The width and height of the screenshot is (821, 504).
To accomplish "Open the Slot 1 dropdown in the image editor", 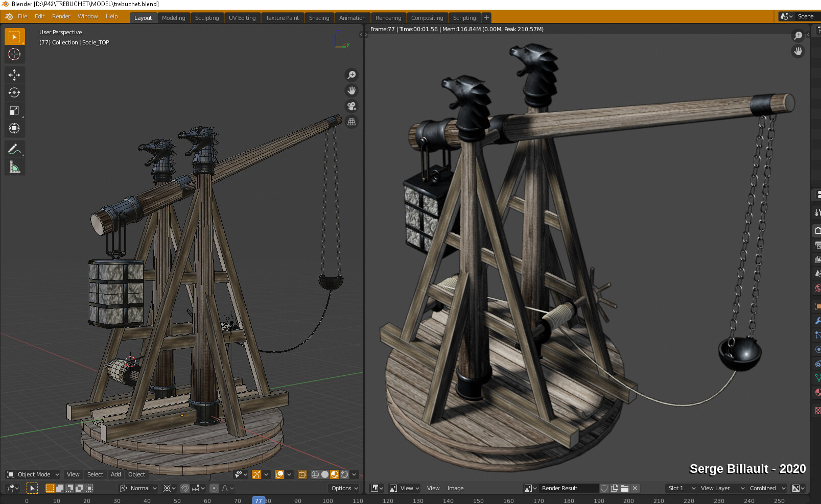I will pyautogui.click(x=680, y=488).
